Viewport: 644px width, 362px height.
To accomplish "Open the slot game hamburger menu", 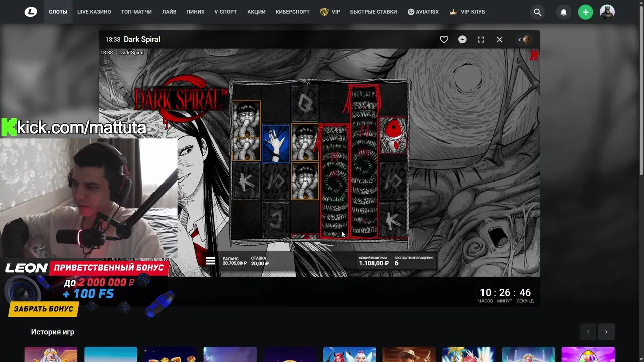I will [210, 261].
